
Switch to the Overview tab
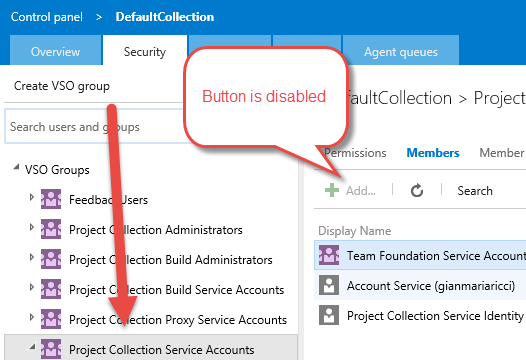55,50
